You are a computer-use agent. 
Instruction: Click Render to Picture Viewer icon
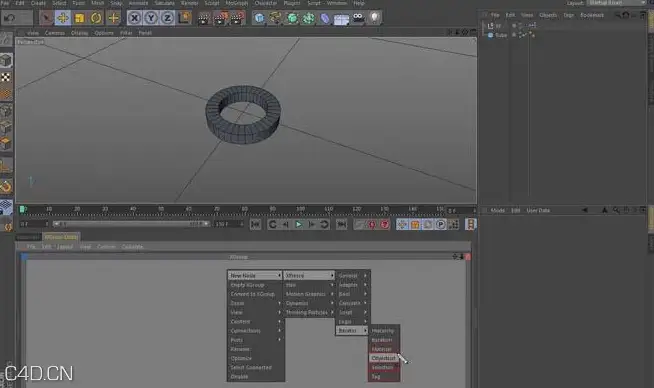220,18
